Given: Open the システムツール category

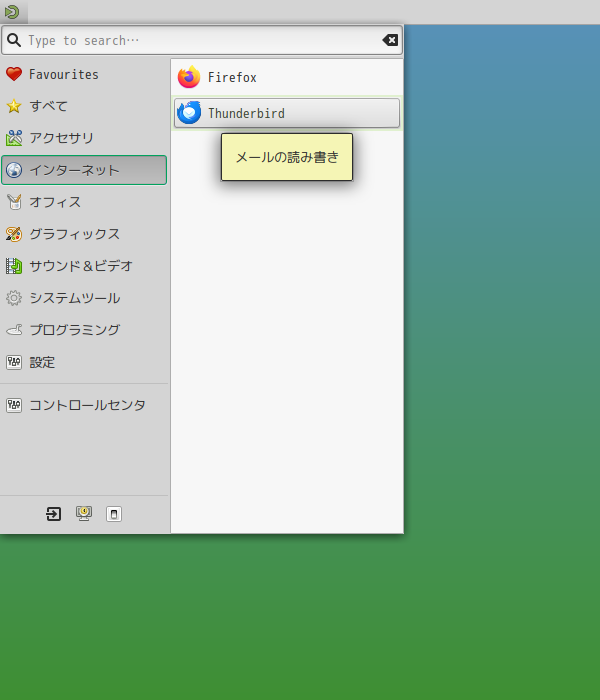Looking at the screenshot, I should tap(84, 298).
